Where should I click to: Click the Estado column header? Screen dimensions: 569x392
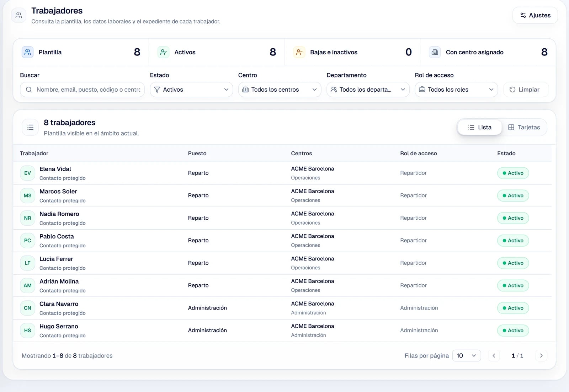506,153
